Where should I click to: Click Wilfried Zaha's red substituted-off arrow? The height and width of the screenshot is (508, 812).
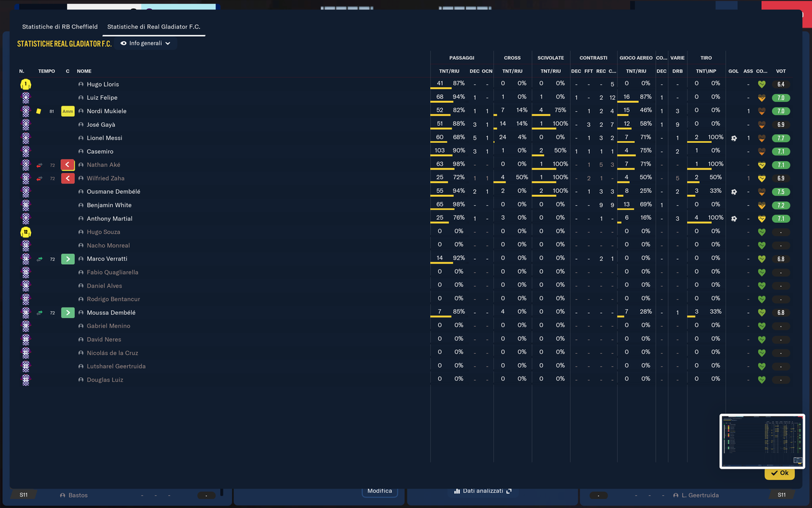coord(68,178)
